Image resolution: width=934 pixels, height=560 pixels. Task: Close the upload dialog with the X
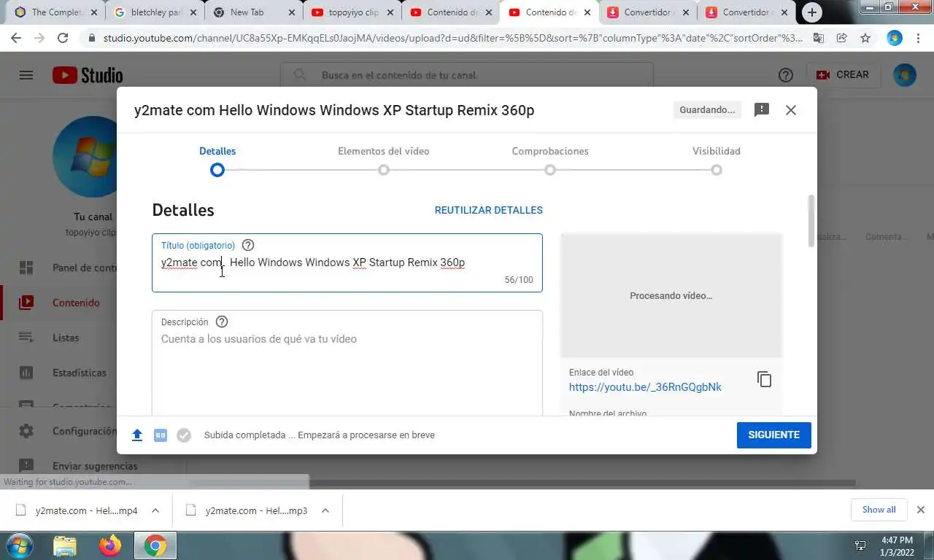tap(791, 110)
